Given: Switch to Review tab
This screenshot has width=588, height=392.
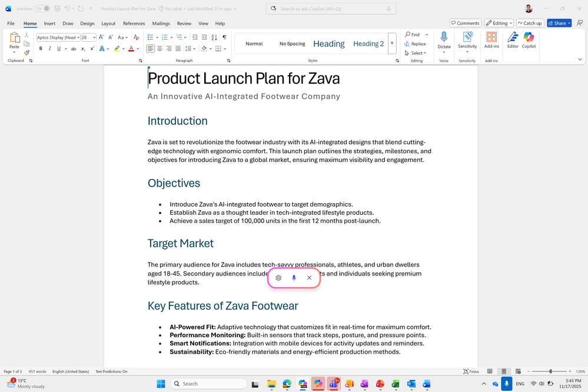Looking at the screenshot, I should [x=184, y=24].
